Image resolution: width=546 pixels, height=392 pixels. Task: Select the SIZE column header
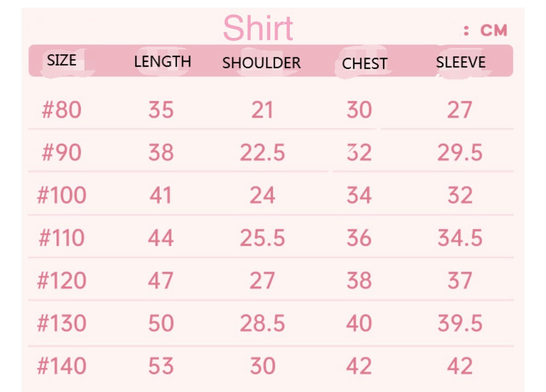click(61, 60)
